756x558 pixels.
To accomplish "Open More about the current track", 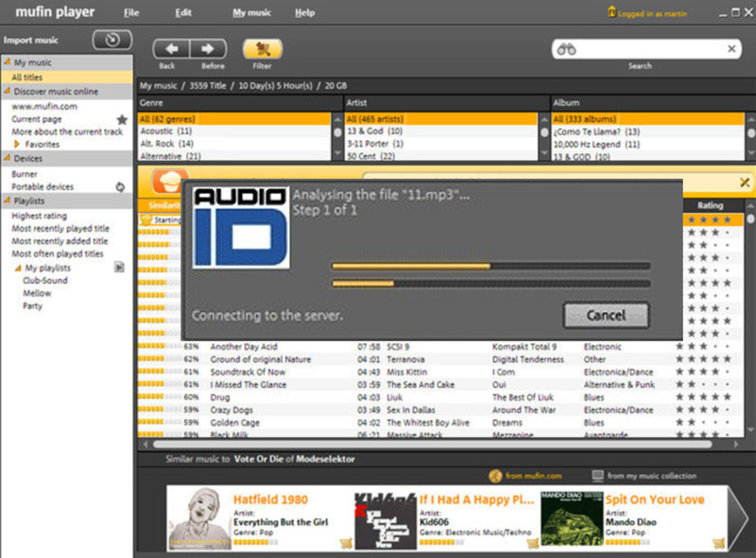I will coord(67,131).
